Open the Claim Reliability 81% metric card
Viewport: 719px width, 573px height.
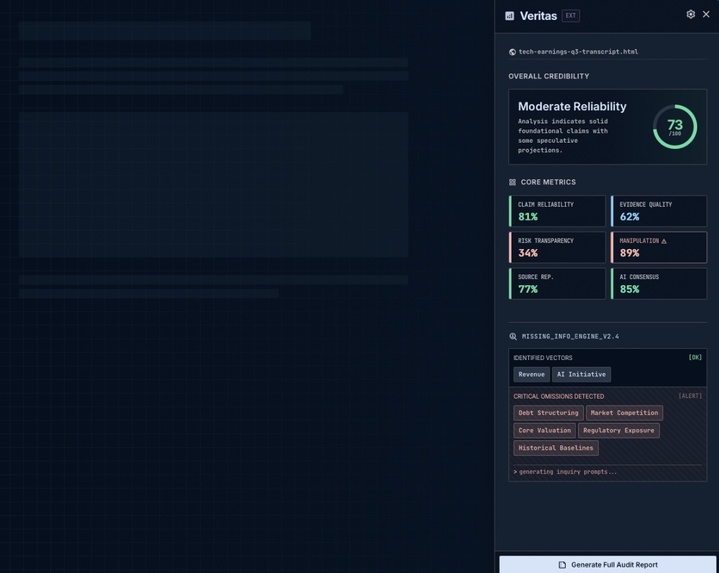tap(557, 211)
